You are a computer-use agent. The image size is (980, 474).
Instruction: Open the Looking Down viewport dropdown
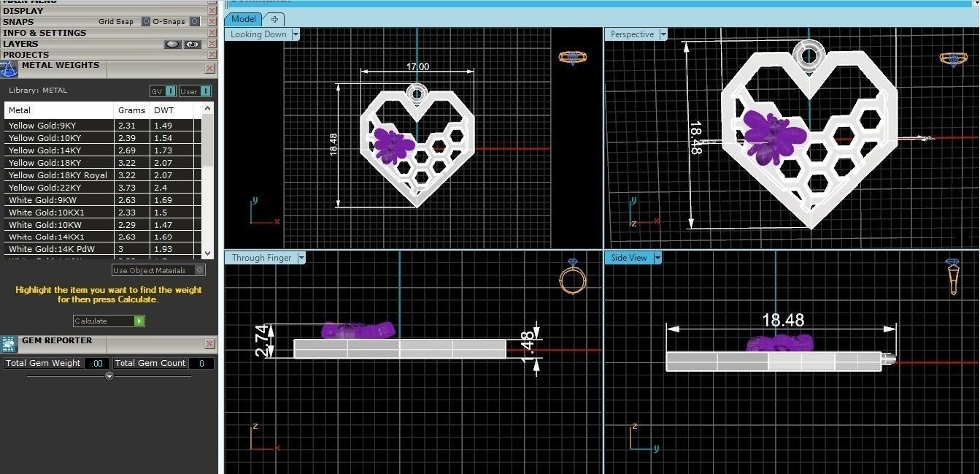tap(296, 34)
